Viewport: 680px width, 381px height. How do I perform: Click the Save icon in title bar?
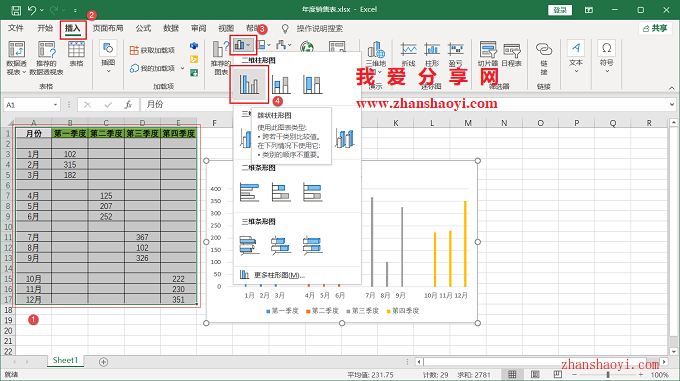tap(16, 10)
